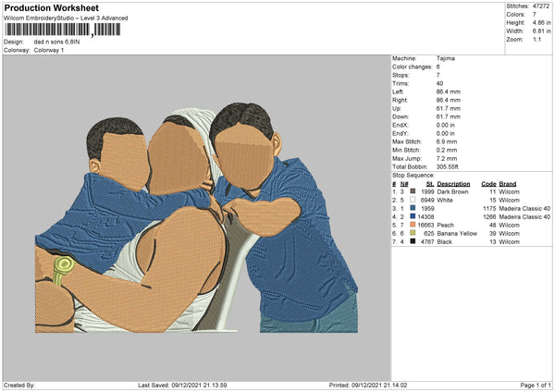
Task: Click the Peach color swatch
Action: tap(413, 225)
